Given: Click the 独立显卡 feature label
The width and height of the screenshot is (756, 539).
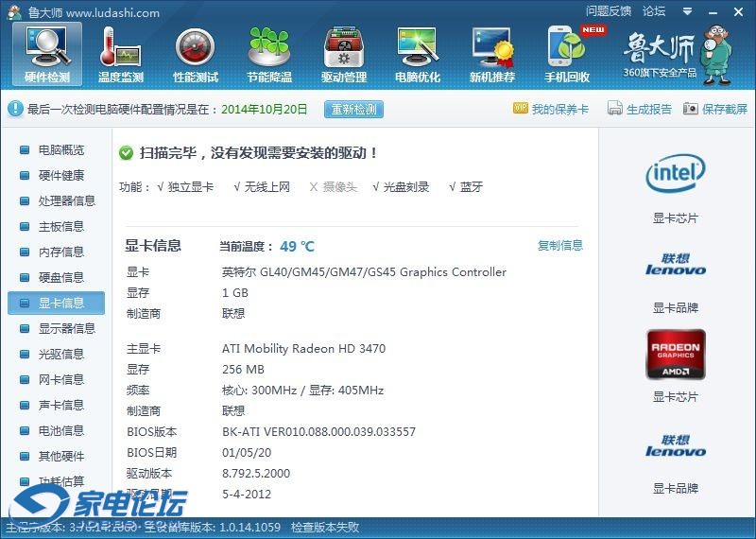Looking at the screenshot, I should [191, 187].
